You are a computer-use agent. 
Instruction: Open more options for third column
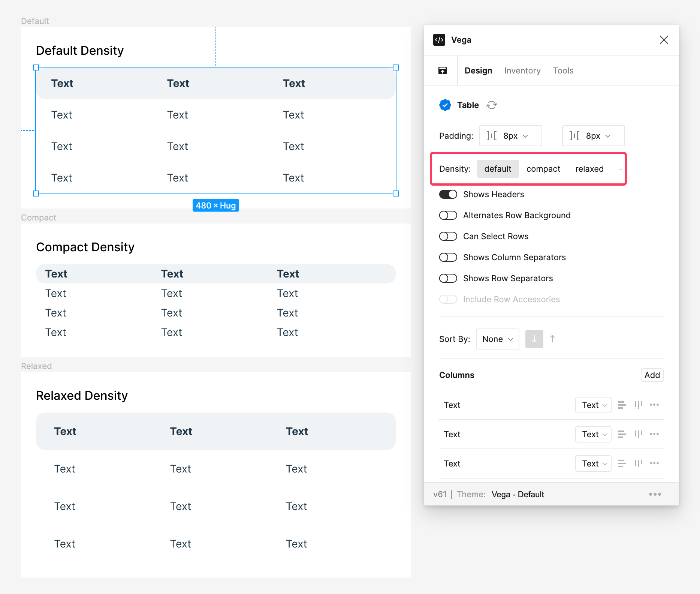(x=654, y=463)
